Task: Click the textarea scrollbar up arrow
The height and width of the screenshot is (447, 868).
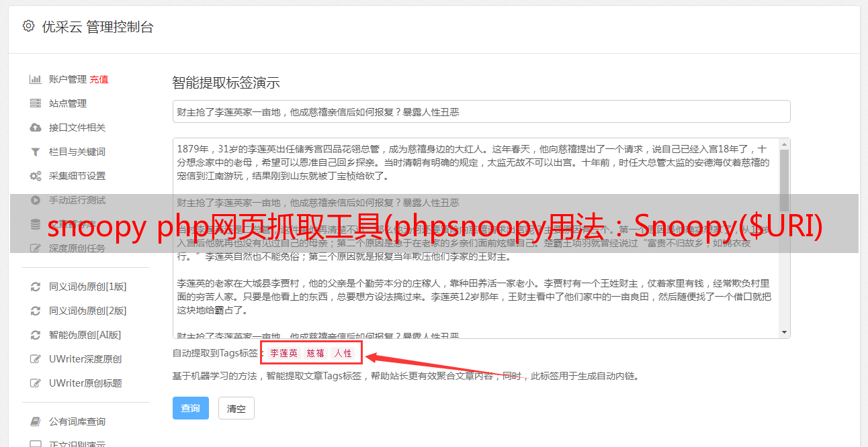Action: point(784,144)
